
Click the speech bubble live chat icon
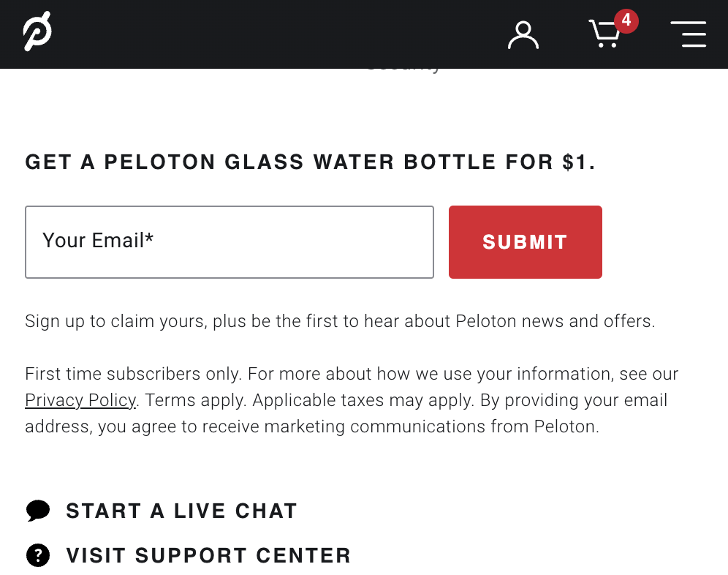coord(38,511)
